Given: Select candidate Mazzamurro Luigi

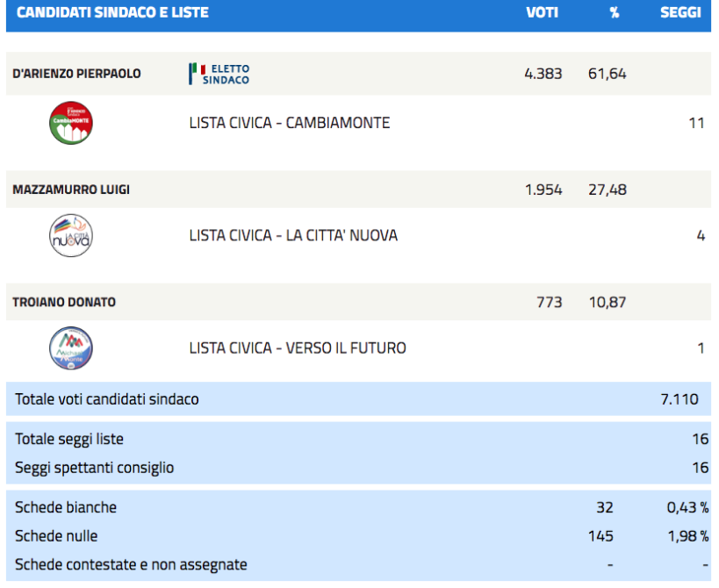Looking at the screenshot, I should (71, 190).
